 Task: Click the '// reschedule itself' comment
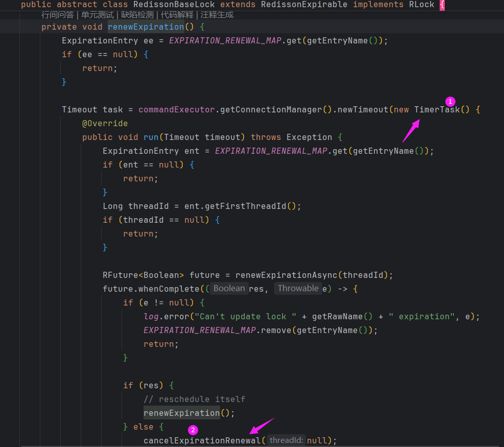[195, 399]
